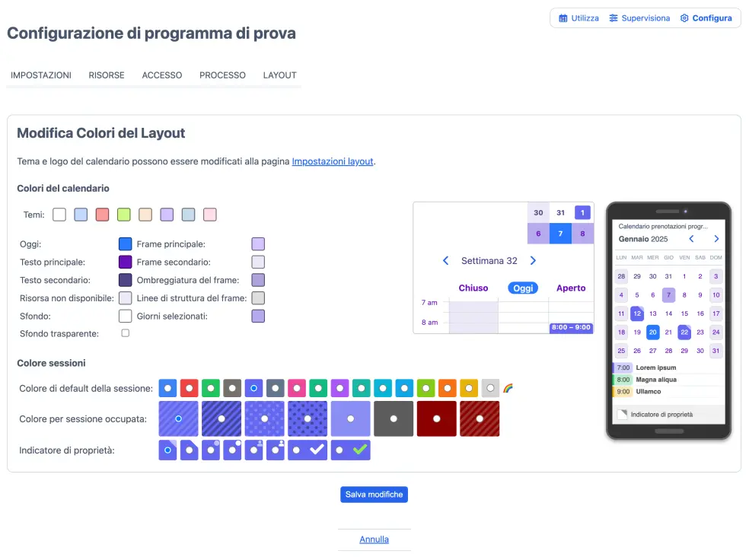The image size is (749, 560).
Task: Select the green theme swatch
Action: coord(124,215)
